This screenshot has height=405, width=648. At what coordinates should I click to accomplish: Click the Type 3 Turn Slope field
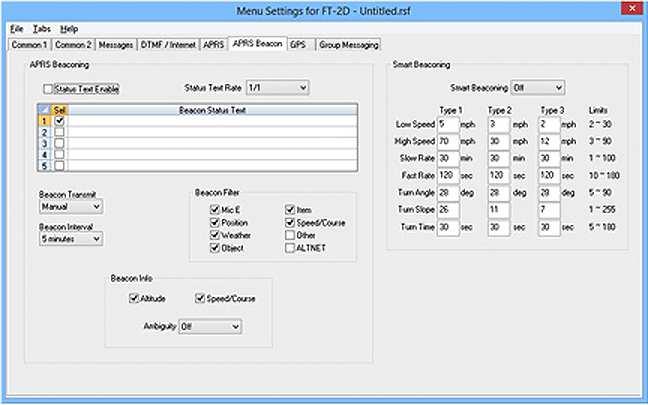coord(549,210)
